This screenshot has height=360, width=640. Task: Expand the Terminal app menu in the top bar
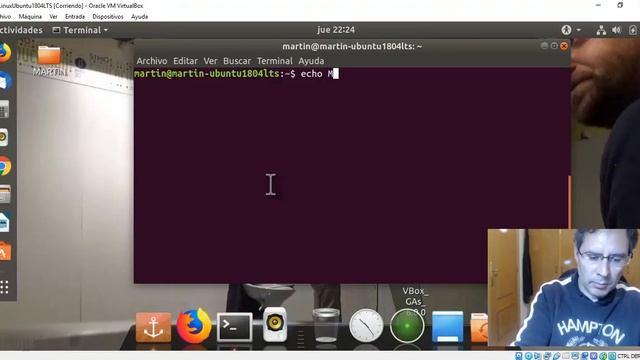coord(80,30)
